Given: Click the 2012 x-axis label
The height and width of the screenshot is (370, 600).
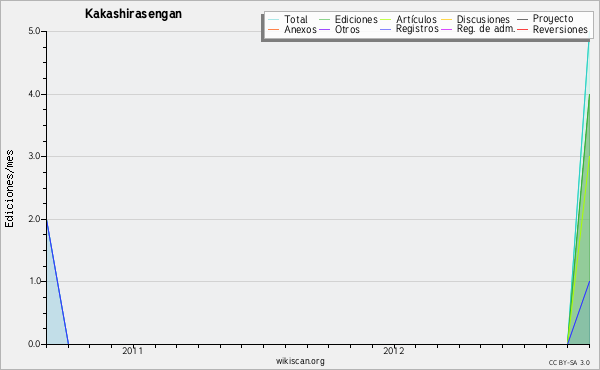Looking at the screenshot, I should coord(394,351).
